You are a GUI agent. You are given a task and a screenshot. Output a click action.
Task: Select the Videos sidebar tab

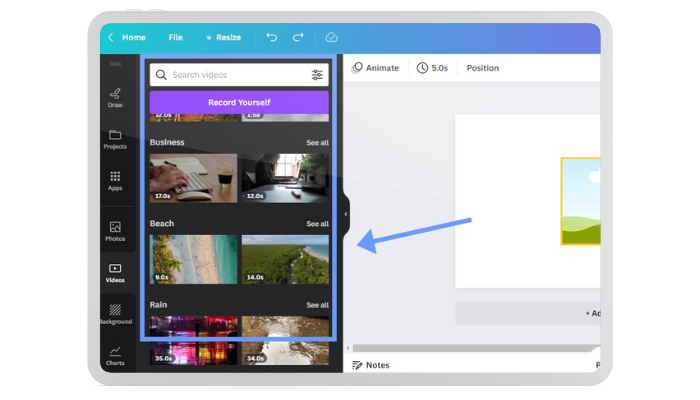(115, 273)
